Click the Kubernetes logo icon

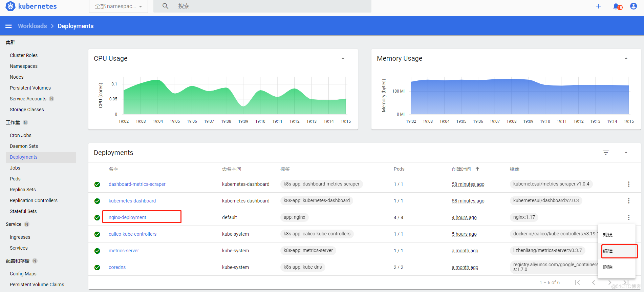coord(10,6)
